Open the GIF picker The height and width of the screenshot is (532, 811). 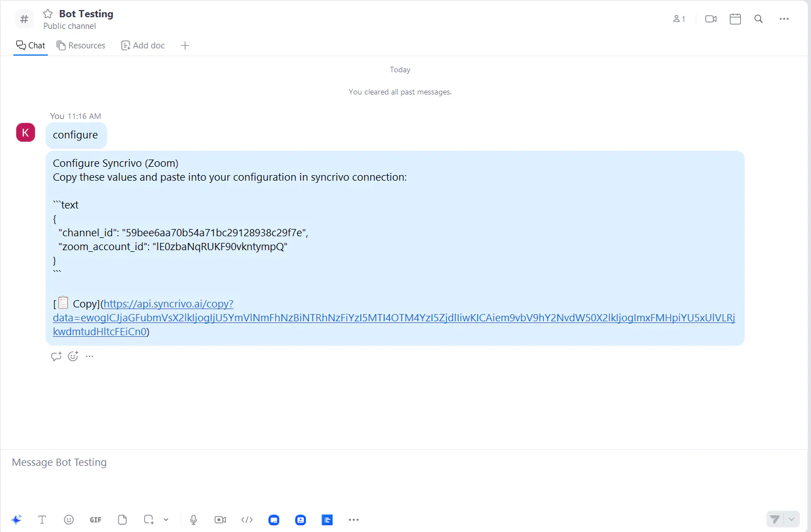coord(96,520)
